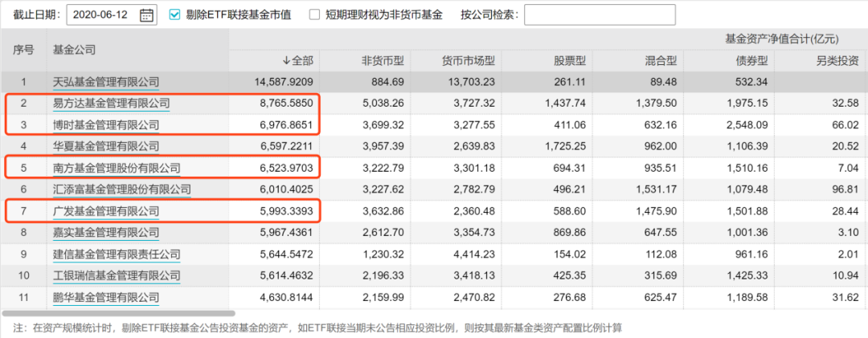Click the 基金资产净值合计(亿元) header
Image resolution: width=868 pixels, height=338 pixels.
[x=782, y=39]
